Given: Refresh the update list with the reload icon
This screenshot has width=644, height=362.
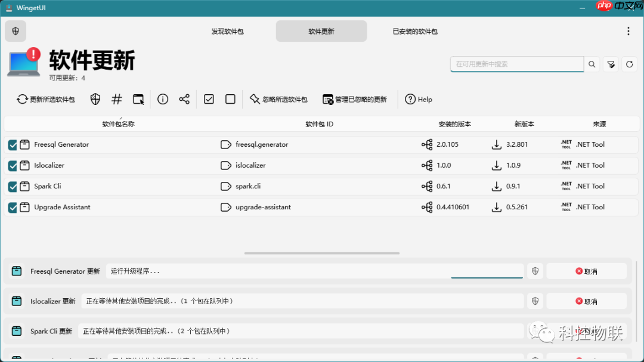Looking at the screenshot, I should point(630,64).
